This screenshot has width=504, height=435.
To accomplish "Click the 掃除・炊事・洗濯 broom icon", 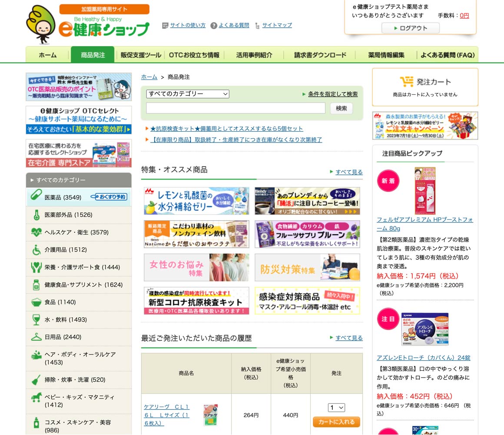I will (36, 380).
